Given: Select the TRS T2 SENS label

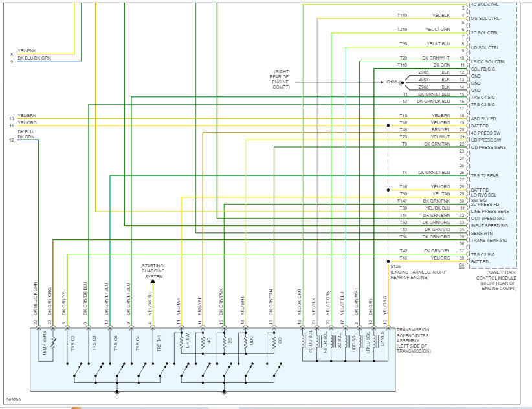Looking at the screenshot, I should (x=485, y=176).
